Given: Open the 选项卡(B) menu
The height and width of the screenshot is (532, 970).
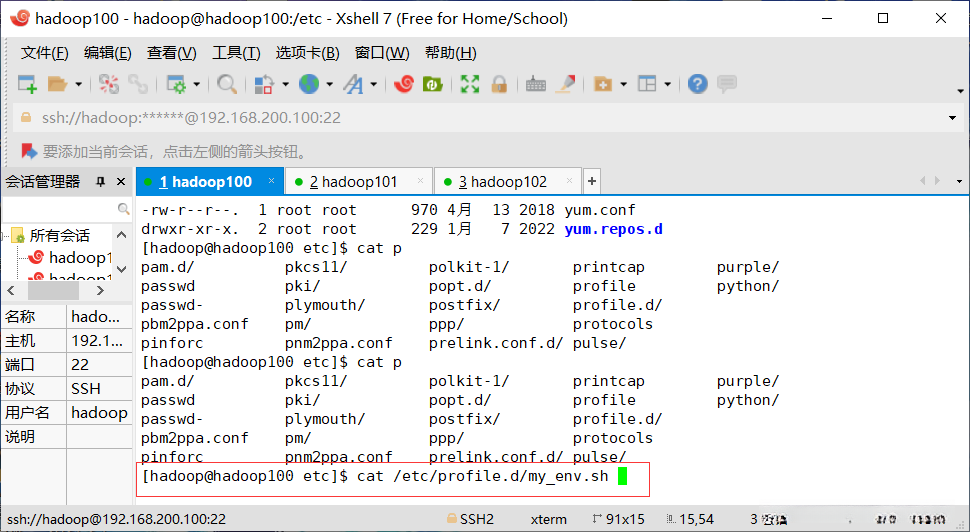Looking at the screenshot, I should tap(307, 53).
